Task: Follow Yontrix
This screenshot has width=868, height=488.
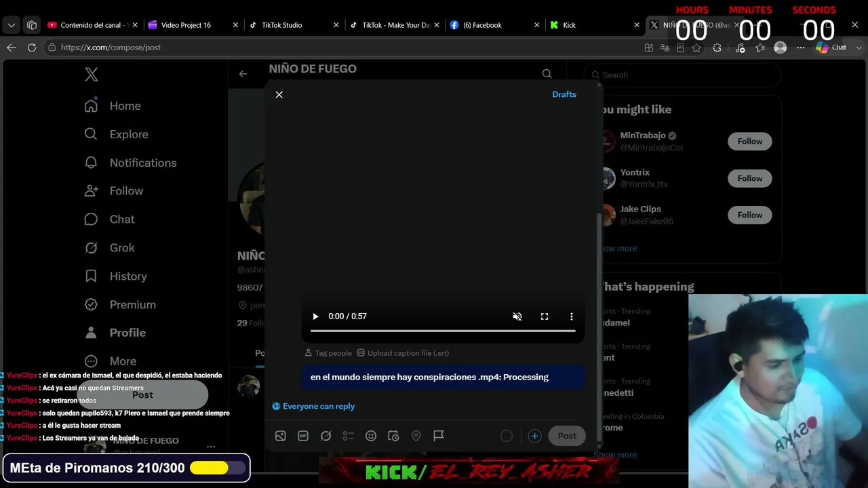Action: click(750, 178)
